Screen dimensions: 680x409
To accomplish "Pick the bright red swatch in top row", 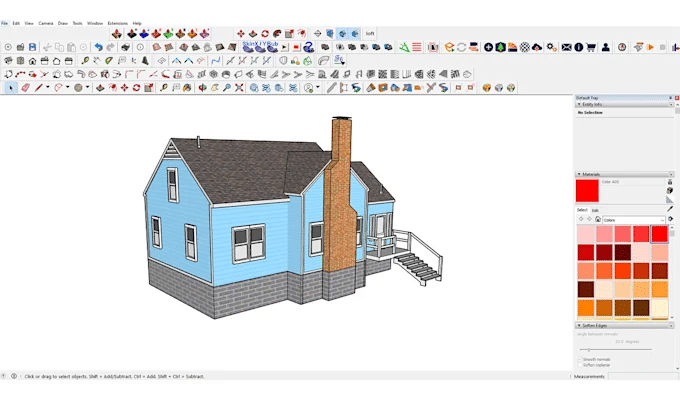I will coord(660,233).
